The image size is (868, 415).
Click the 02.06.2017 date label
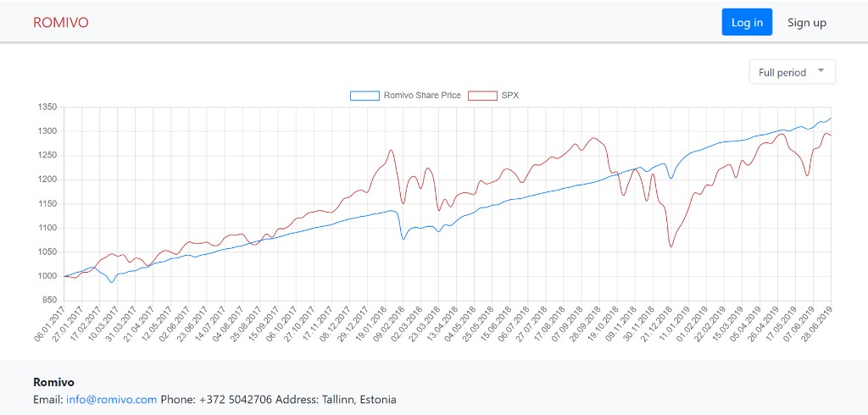coord(175,324)
